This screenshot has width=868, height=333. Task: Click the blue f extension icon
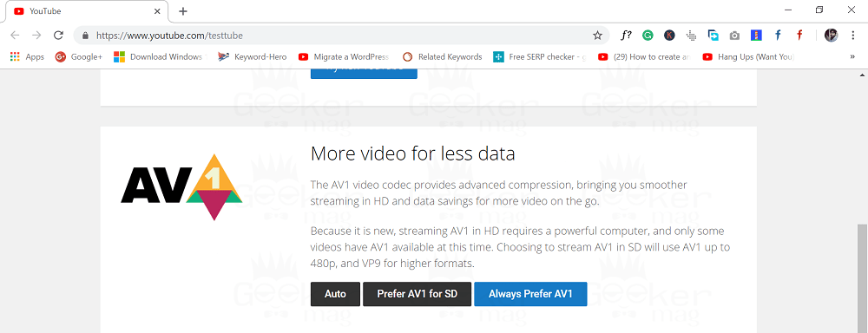click(778, 36)
